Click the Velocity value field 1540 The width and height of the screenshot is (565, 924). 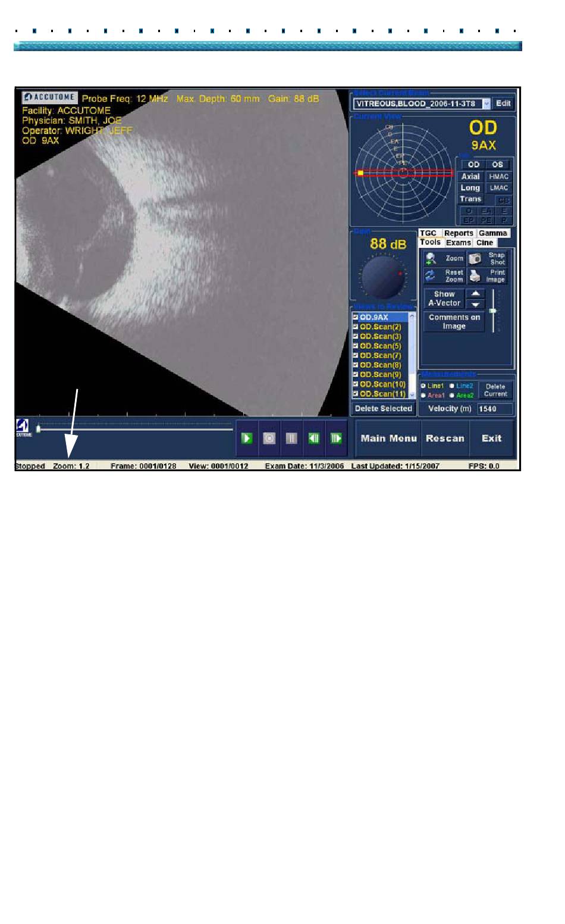tap(495, 409)
